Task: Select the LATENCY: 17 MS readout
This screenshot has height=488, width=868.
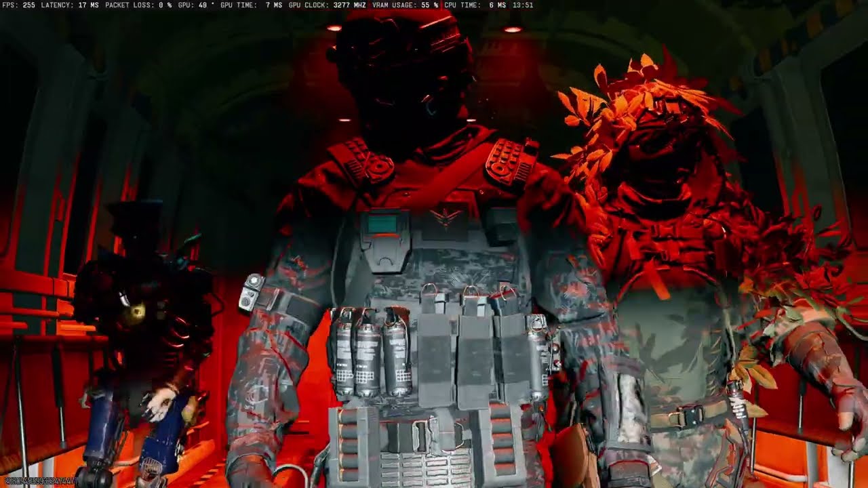Action: [68, 5]
